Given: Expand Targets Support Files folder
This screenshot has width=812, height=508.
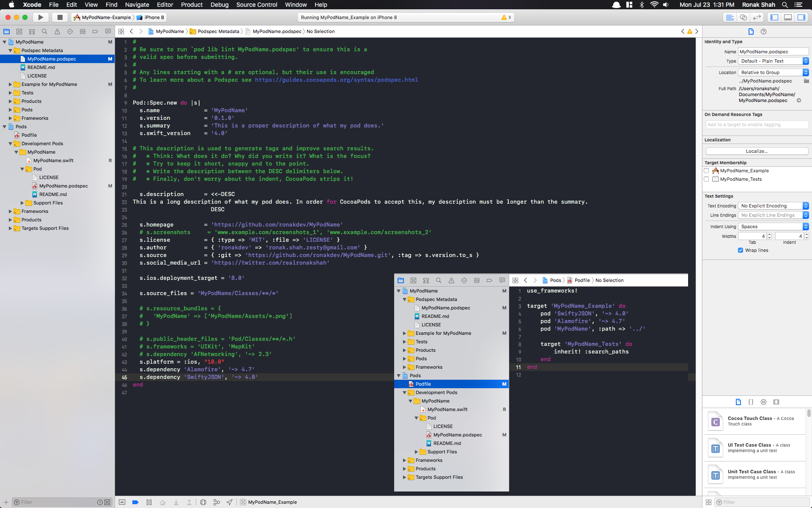Looking at the screenshot, I should 11,228.
